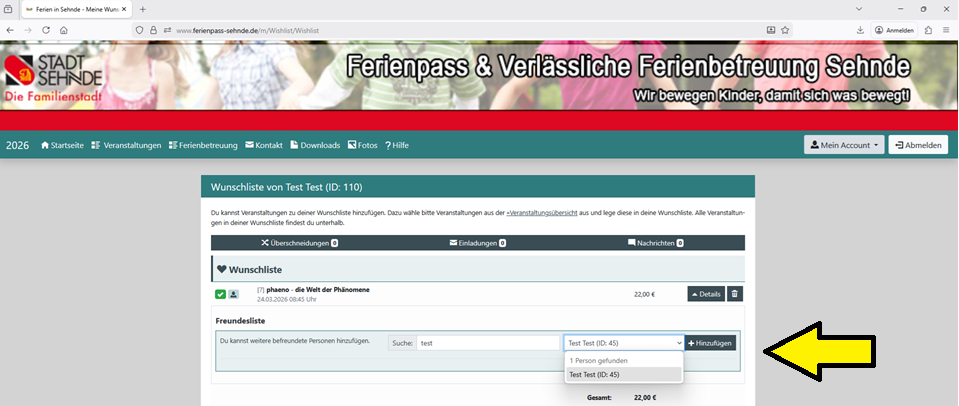Delete phaeno event with trash icon
Viewport: 959px width, 406px height.
point(735,294)
